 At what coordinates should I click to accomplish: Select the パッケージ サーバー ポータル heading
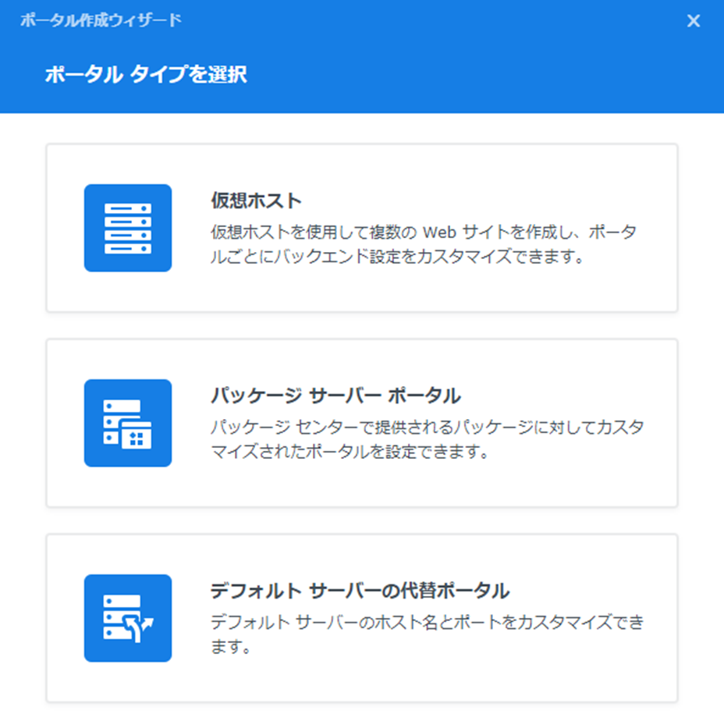335,396
